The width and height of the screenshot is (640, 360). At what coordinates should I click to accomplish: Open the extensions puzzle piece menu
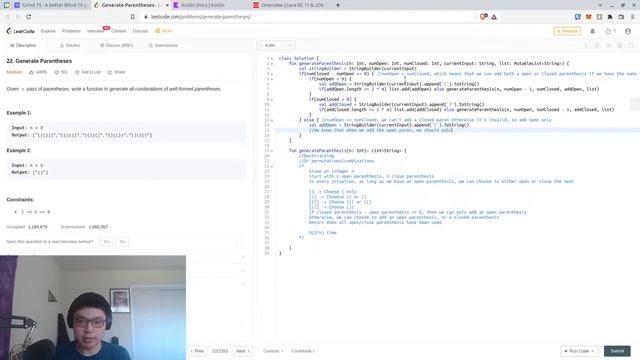(x=610, y=17)
